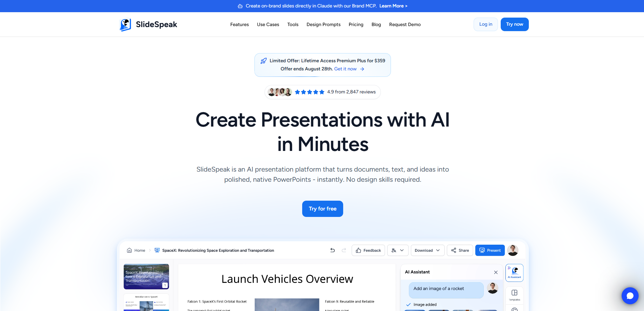Screen dimensions: 644x311
Task: Click the rocket icon in the limited offer box
Action: (263, 61)
